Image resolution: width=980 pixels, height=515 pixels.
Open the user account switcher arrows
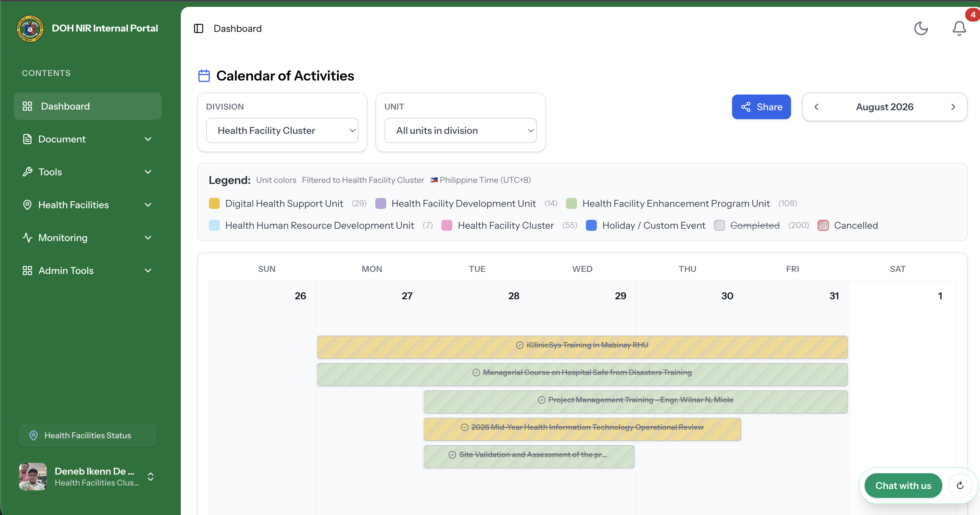pyautogui.click(x=151, y=477)
